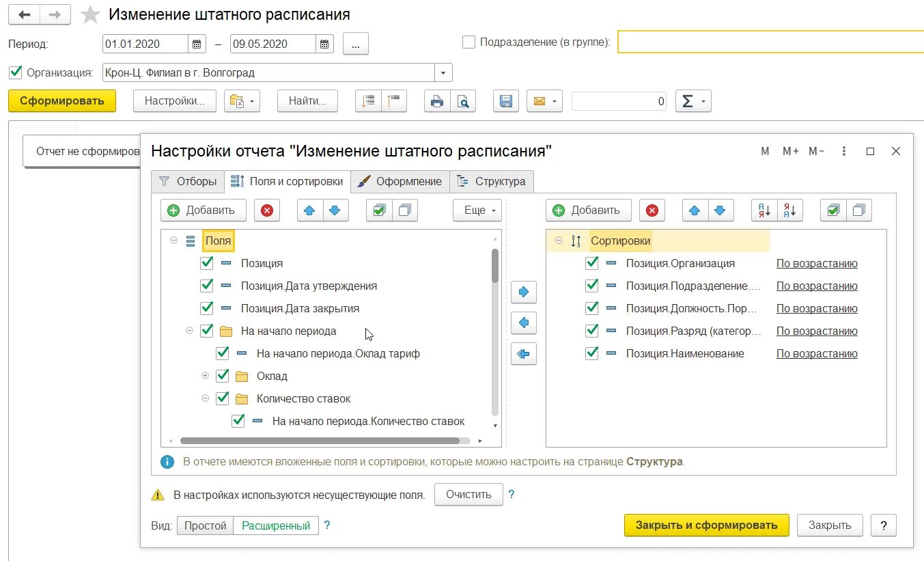Viewport: 924px width, 561px height.
Task: Click Закрыть и сформировать button
Action: click(x=706, y=525)
